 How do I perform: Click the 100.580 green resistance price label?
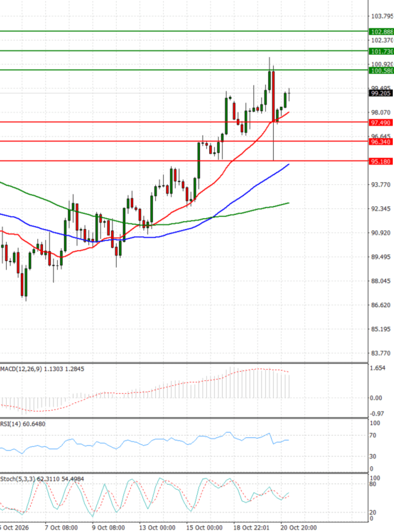pyautogui.click(x=381, y=71)
